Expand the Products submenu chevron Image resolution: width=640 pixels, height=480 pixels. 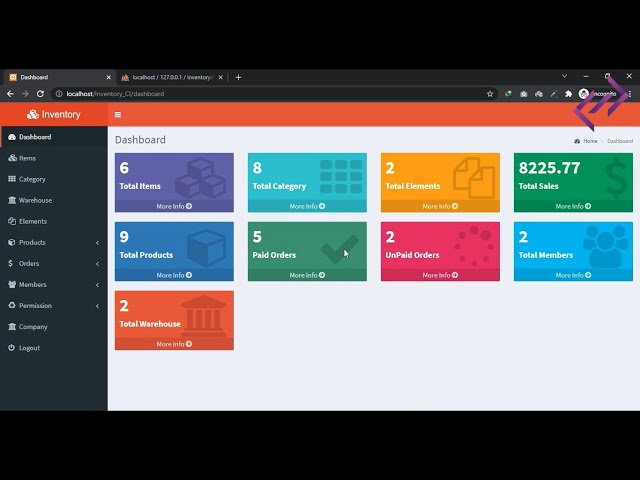97,243
